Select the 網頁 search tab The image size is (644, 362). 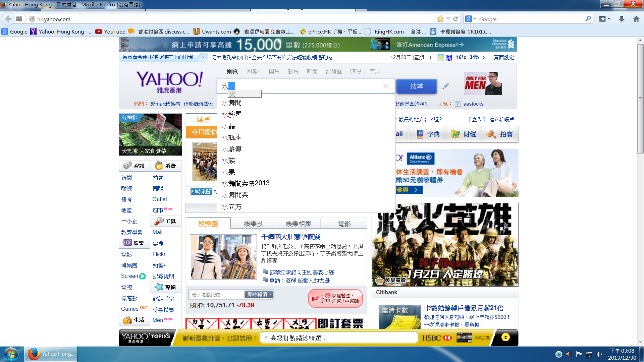(232, 71)
